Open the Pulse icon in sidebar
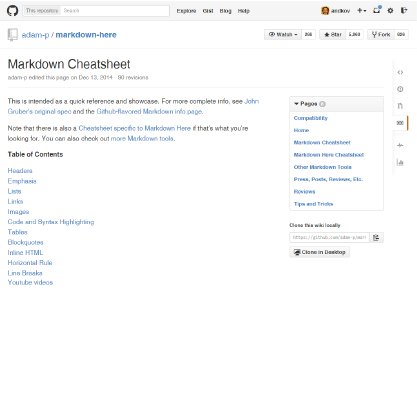The width and height of the screenshot is (417, 417). 400,145
